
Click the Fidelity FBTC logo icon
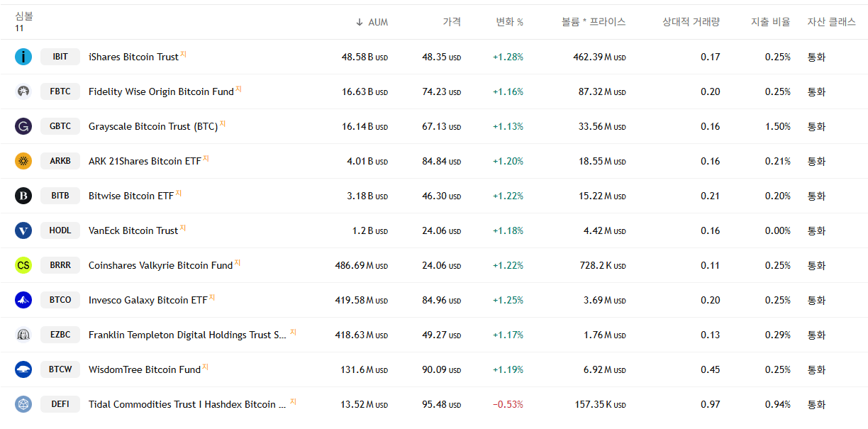click(23, 91)
